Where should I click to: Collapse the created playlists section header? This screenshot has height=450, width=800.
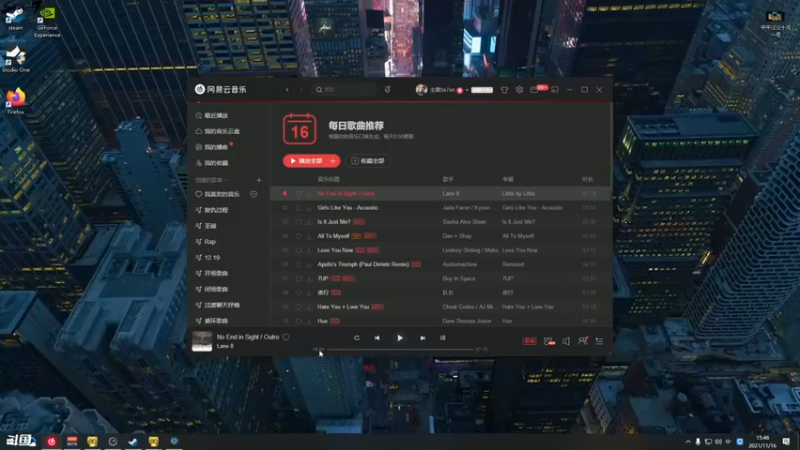tap(211, 180)
